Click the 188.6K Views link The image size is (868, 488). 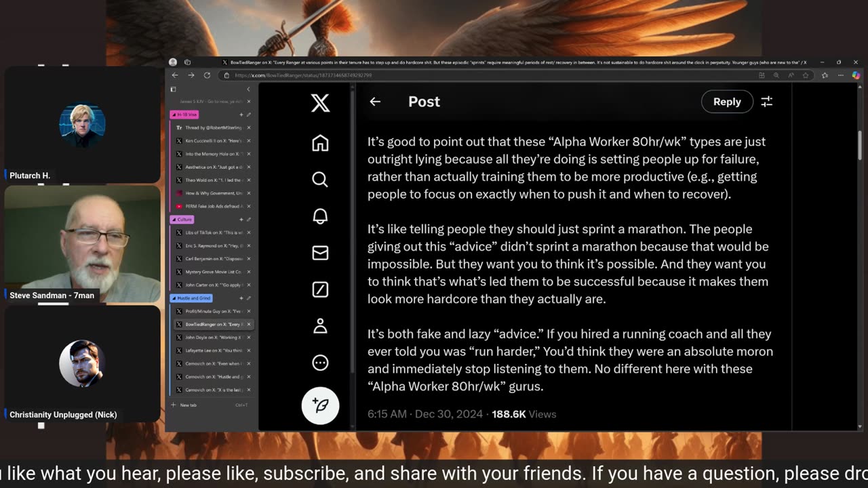524,414
